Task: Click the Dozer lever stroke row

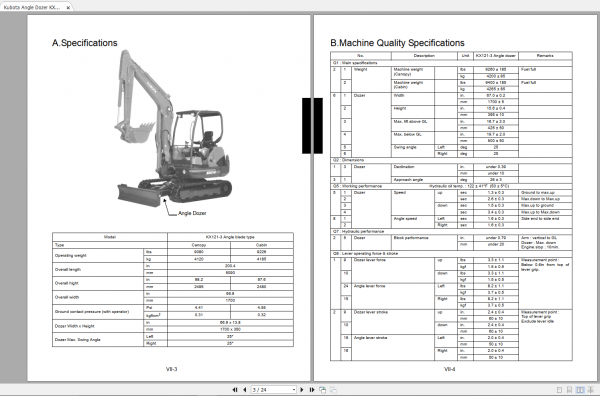Action: [371, 312]
